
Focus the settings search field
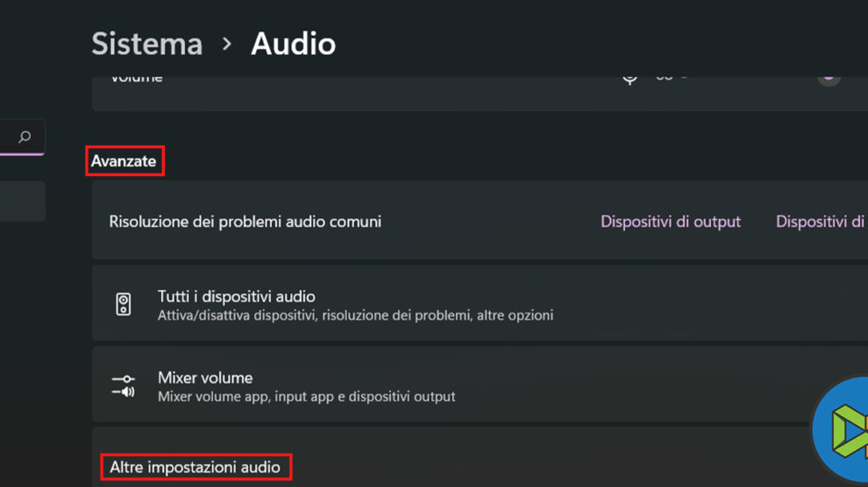tap(9, 137)
